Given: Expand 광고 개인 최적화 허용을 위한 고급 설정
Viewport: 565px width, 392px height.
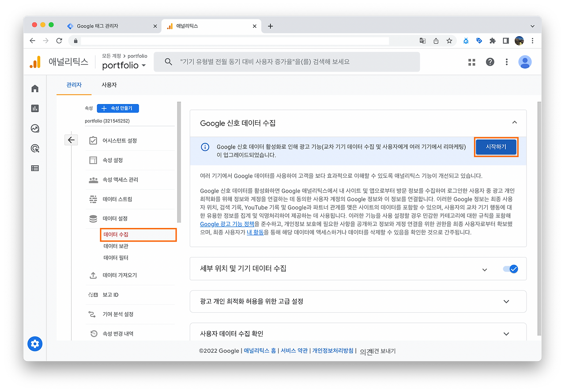Looking at the screenshot, I should pyautogui.click(x=506, y=302).
